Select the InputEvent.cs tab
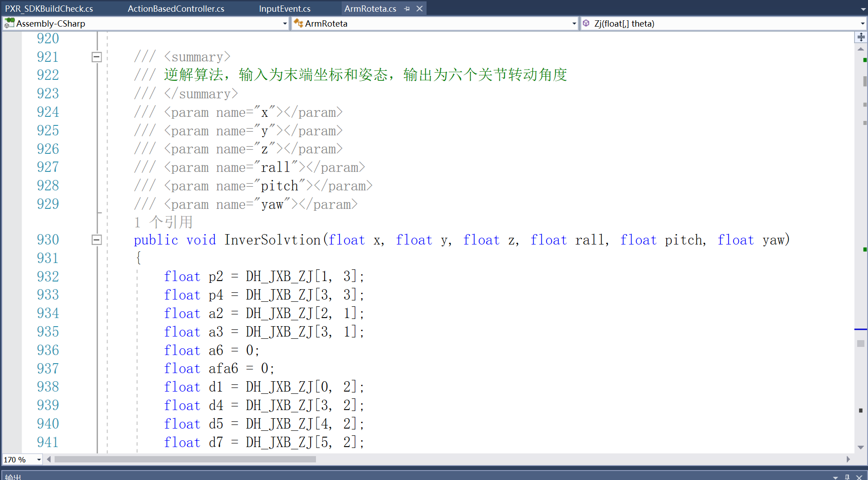 tap(284, 9)
